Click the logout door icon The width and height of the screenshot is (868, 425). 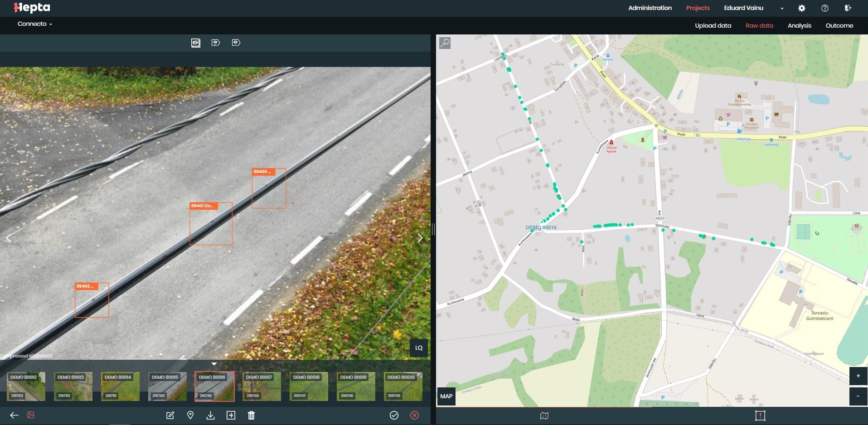pyautogui.click(x=848, y=8)
